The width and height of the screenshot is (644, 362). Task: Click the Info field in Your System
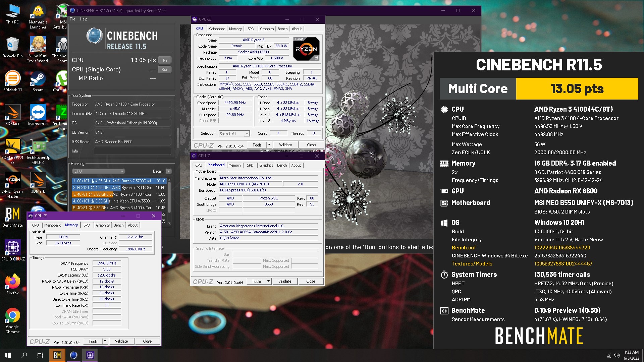(132, 151)
